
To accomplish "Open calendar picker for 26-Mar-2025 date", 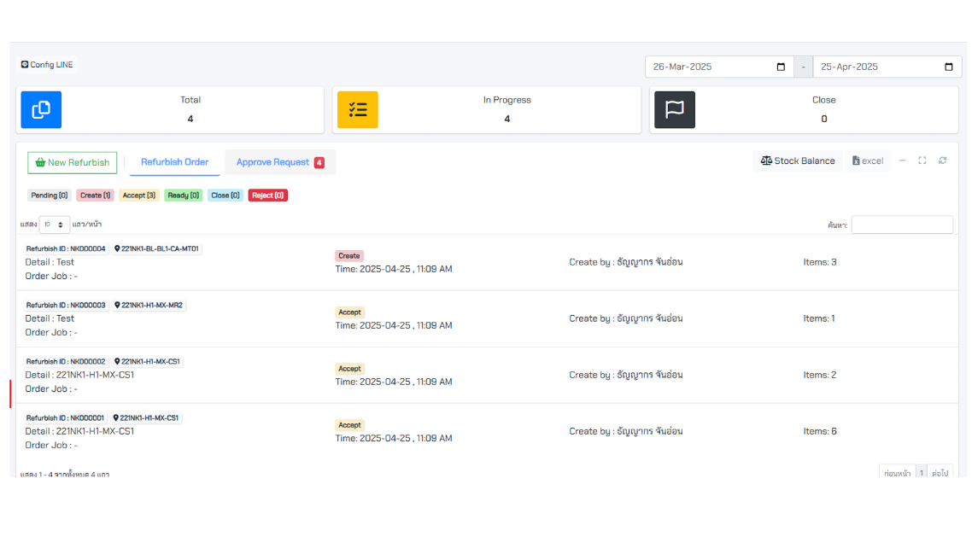I will point(781,67).
